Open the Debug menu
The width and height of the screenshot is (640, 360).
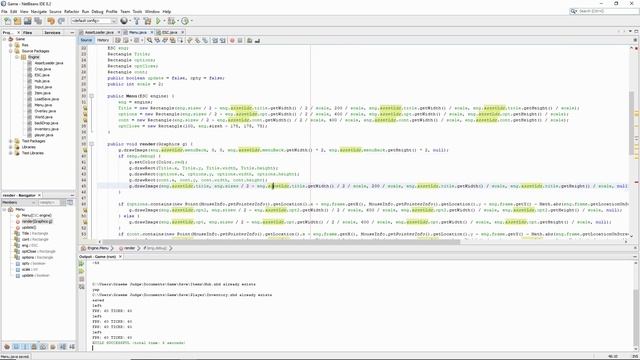pos(97,11)
